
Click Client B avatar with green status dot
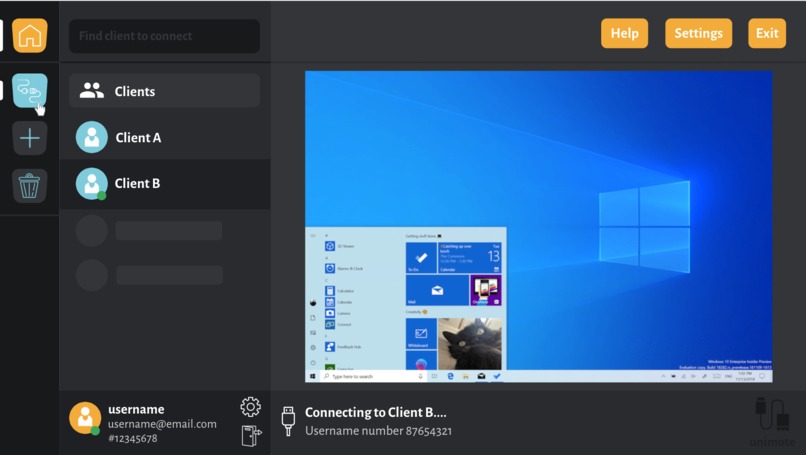(x=91, y=184)
